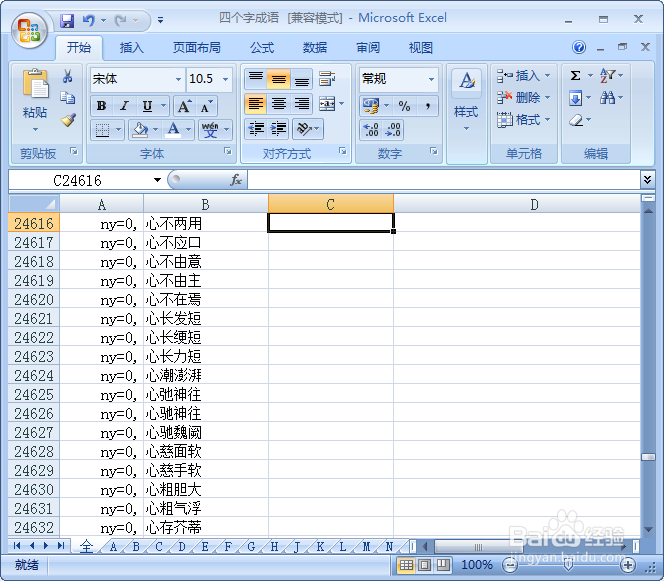
Task: Decrease font size with small A
Action: click(206, 105)
